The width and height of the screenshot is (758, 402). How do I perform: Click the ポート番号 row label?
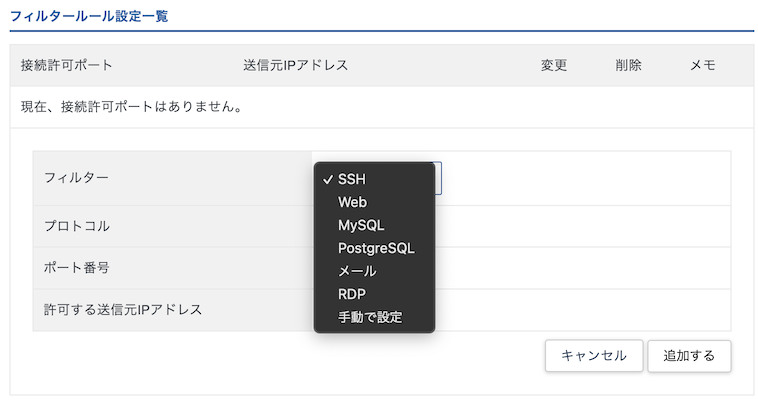point(77,268)
